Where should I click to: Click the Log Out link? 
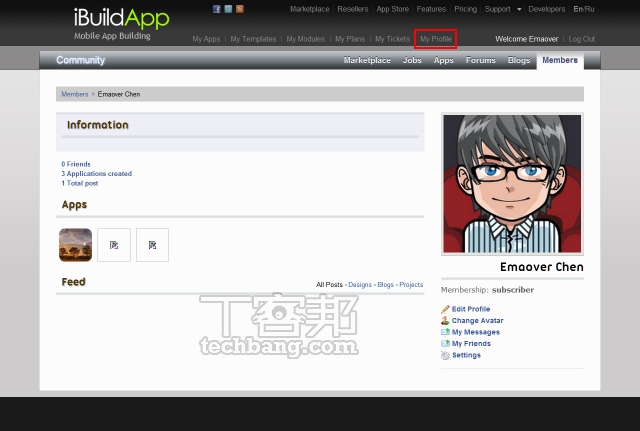click(x=581, y=39)
